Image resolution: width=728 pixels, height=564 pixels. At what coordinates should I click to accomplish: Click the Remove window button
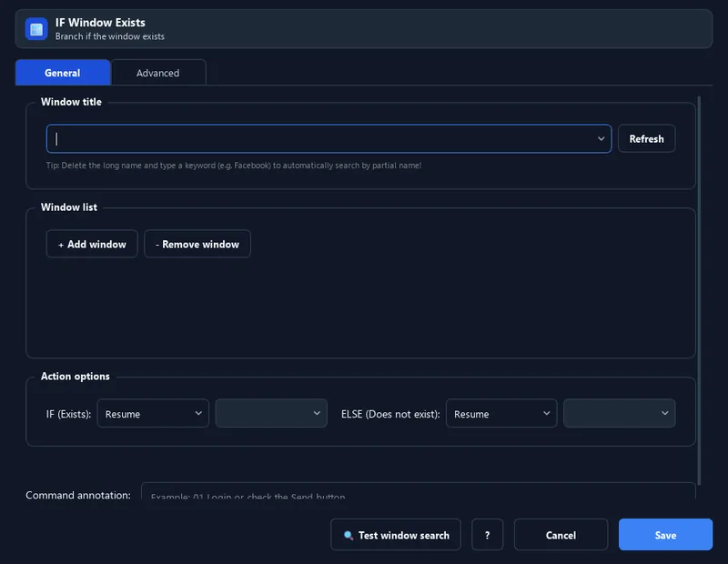[197, 244]
